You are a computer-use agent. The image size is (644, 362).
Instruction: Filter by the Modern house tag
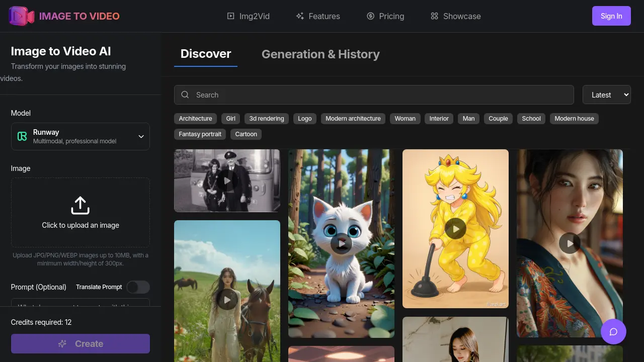point(574,119)
